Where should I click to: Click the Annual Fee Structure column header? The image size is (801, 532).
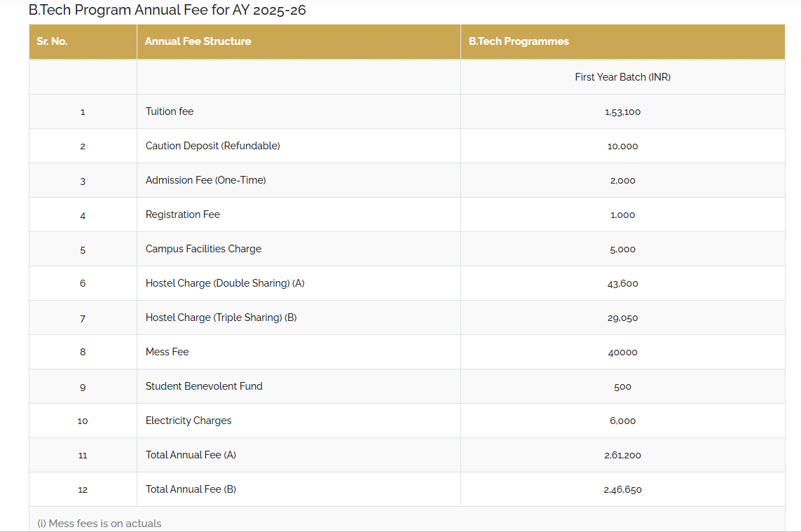pyautogui.click(x=198, y=41)
